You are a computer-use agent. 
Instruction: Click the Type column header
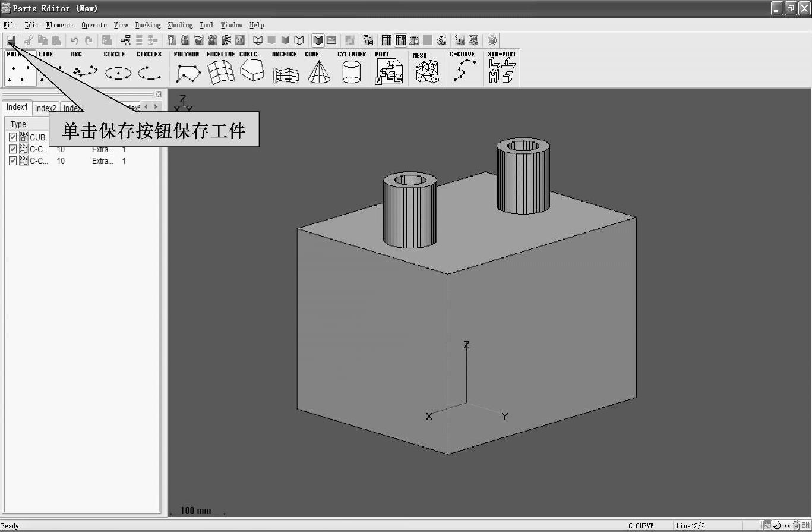click(19, 124)
